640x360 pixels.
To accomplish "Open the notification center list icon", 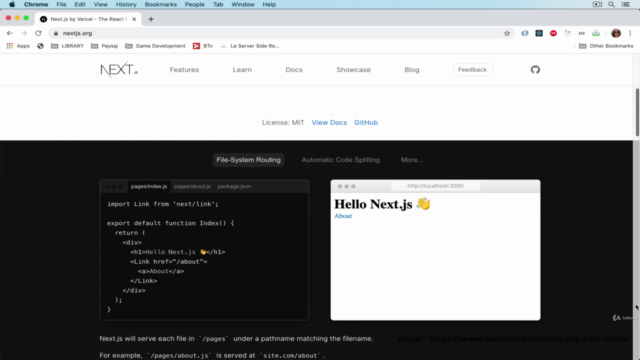I will pos(626,4).
